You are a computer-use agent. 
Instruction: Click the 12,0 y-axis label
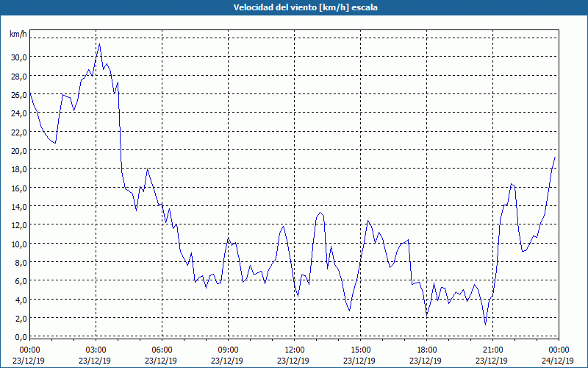(19, 225)
